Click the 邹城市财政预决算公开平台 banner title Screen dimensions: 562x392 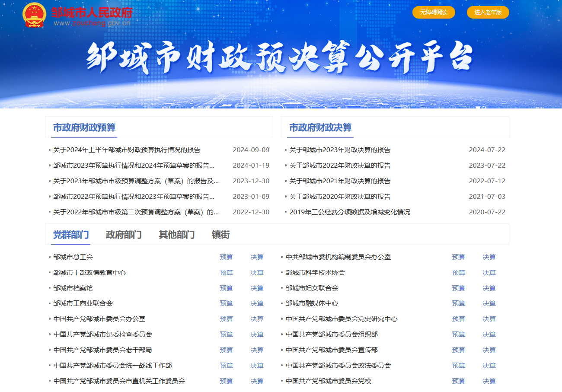[x=280, y=58]
